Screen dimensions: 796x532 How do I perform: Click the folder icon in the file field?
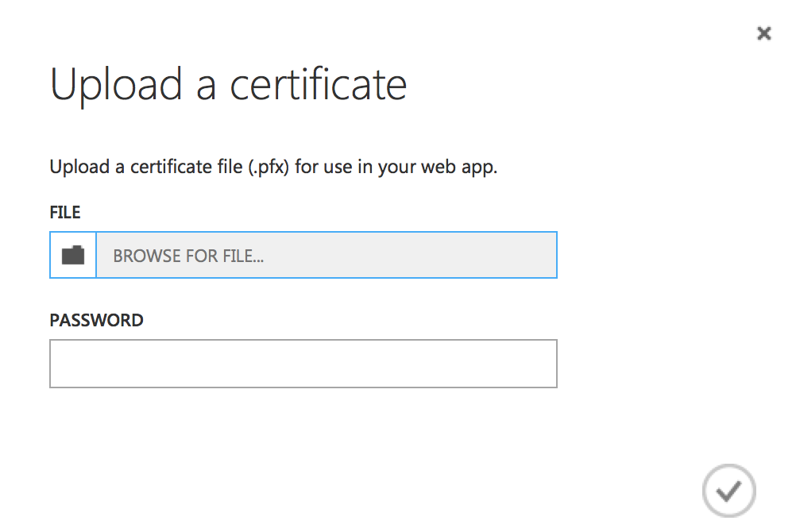click(73, 255)
